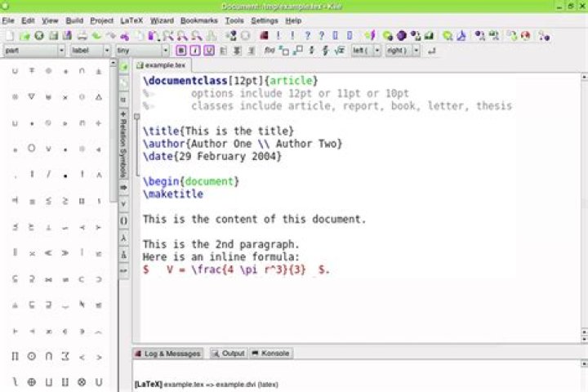
Task: Open the 'label' dropdown
Action: [x=90, y=51]
